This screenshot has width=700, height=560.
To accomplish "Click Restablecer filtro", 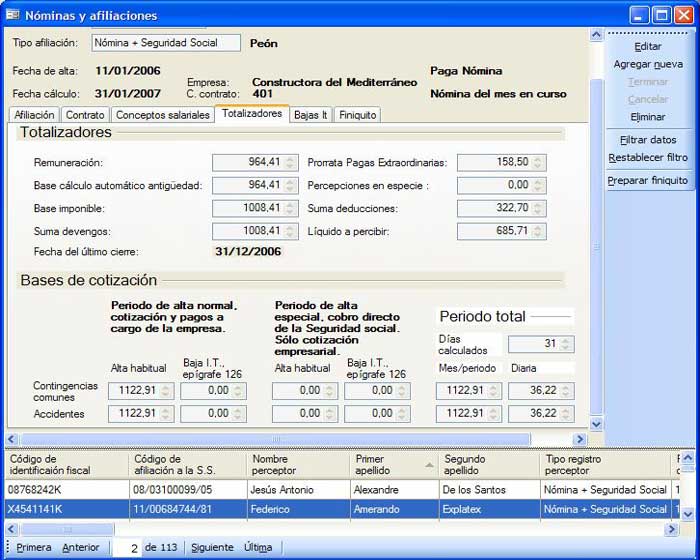I will [x=648, y=157].
